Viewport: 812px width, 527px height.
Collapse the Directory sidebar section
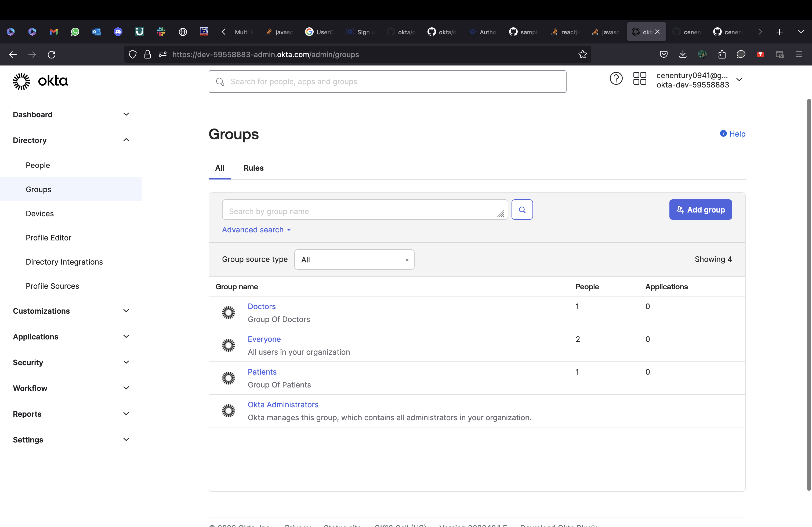[x=126, y=140]
